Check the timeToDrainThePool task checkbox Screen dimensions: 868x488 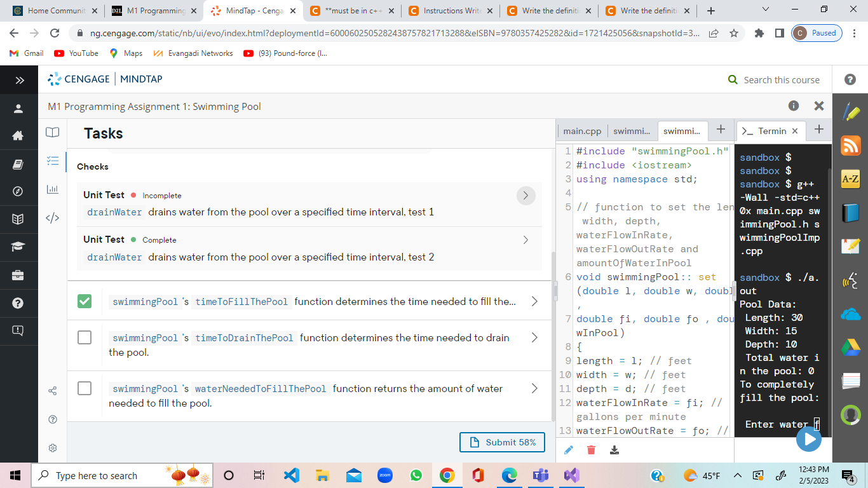[85, 337]
